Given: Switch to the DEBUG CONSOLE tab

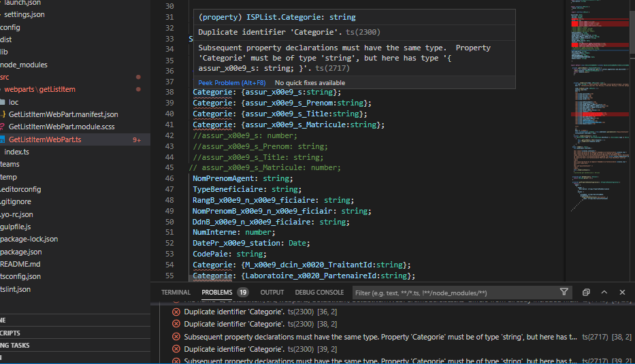Looking at the screenshot, I should pyautogui.click(x=319, y=293).
